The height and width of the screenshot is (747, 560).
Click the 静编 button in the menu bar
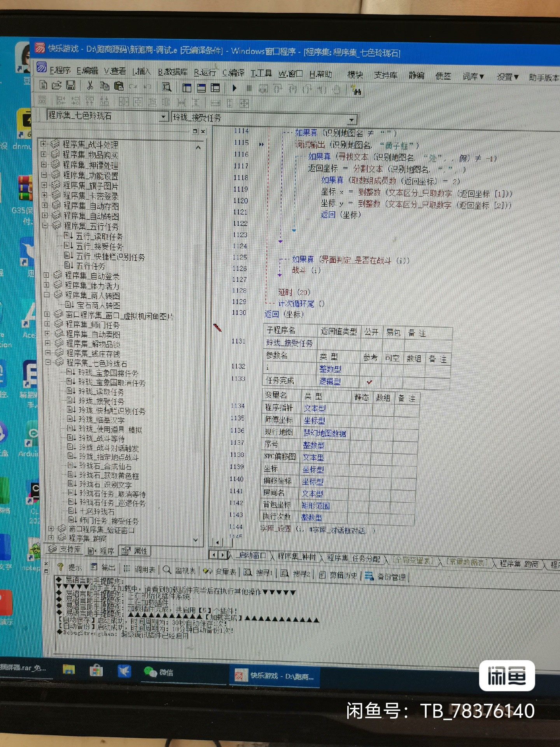[x=416, y=75]
